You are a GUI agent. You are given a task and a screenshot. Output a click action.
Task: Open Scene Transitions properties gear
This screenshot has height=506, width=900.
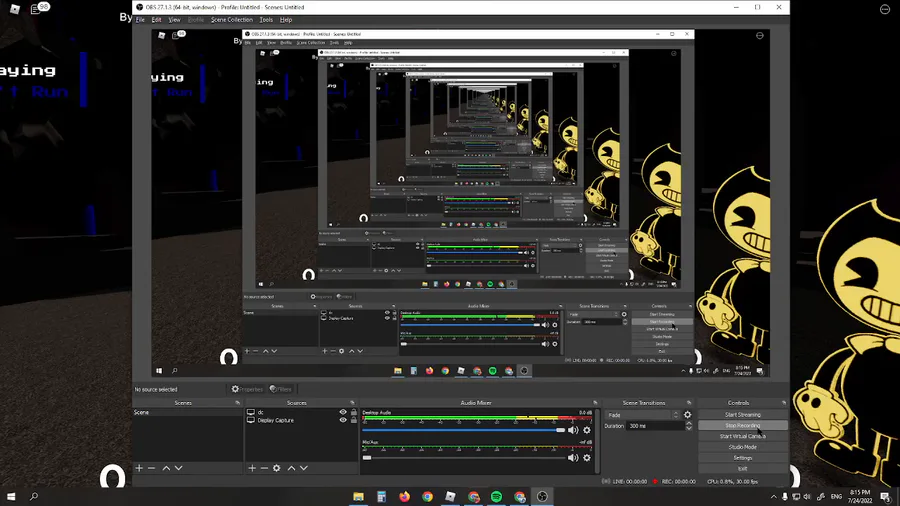(688, 415)
